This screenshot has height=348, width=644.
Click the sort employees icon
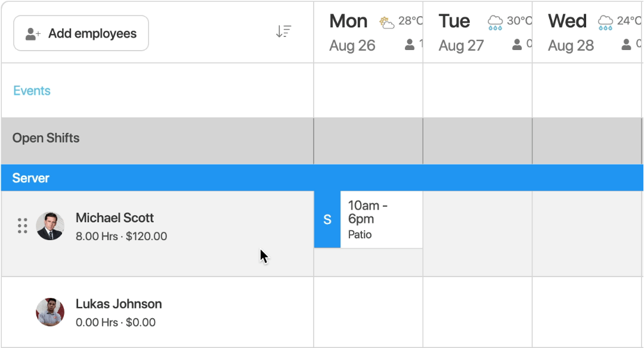pyautogui.click(x=284, y=32)
